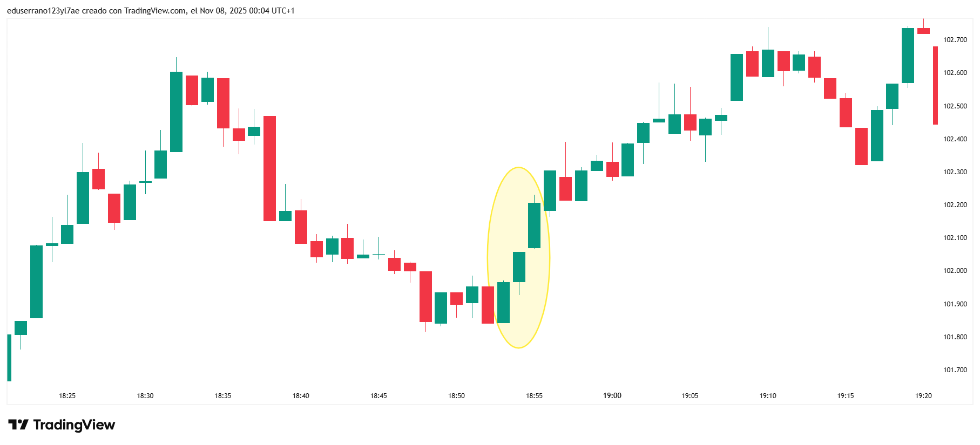Click the 102.300 price scale label
980x445 pixels.
(x=955, y=172)
